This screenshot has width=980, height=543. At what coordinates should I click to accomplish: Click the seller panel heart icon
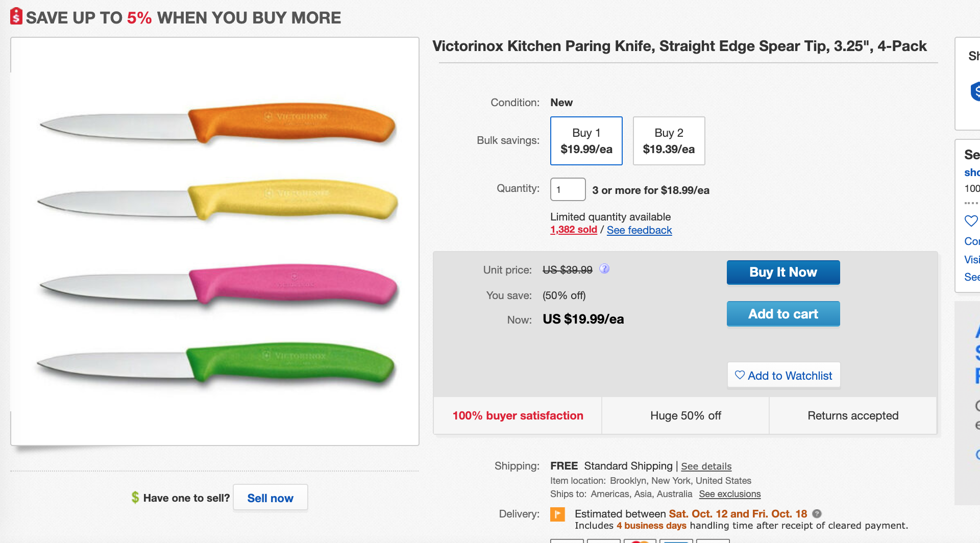tap(971, 221)
